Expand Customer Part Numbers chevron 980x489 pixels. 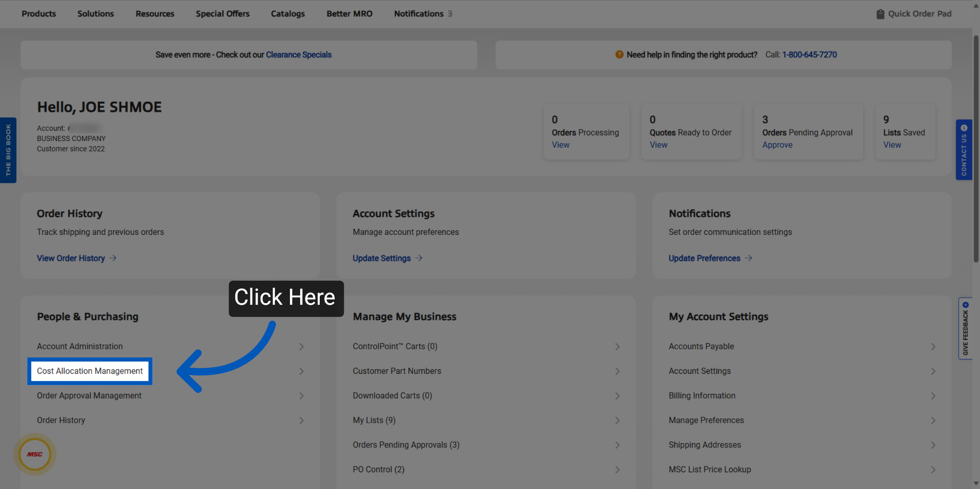click(617, 371)
